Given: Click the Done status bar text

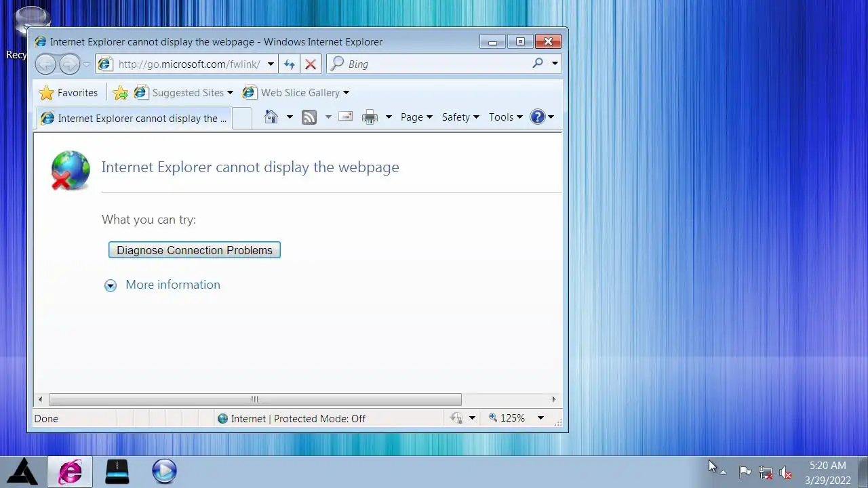Looking at the screenshot, I should (x=46, y=419).
